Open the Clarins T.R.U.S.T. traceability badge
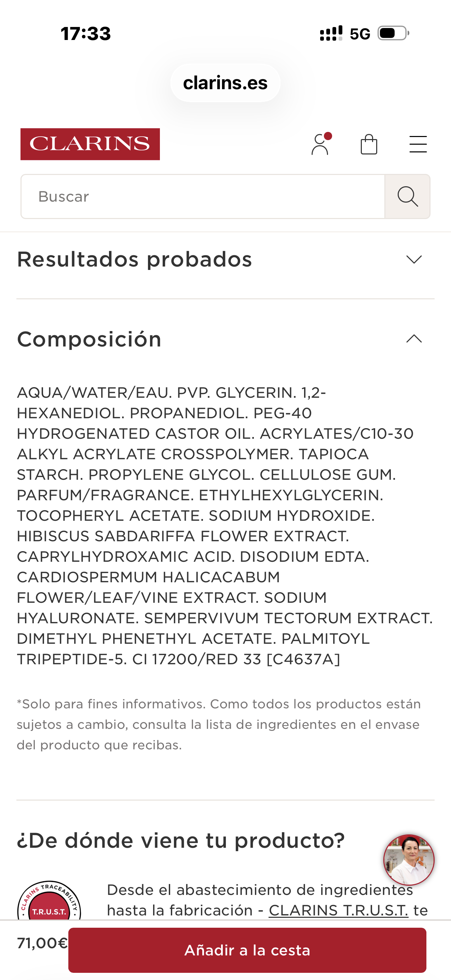Viewport: 451px width, 980px height. coord(49,900)
